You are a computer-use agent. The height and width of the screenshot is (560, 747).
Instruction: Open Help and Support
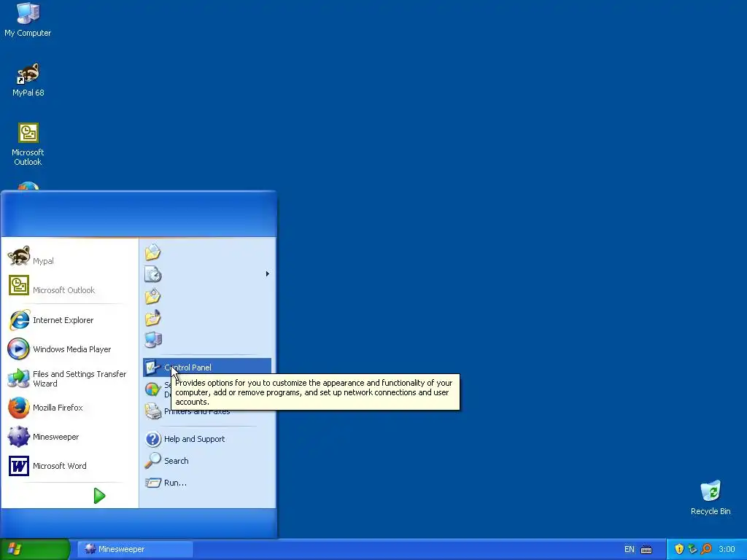point(207,439)
